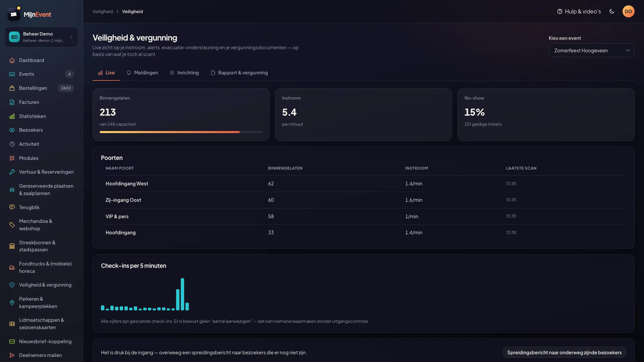The image size is (644, 362).
Task: Open the DO user avatar menu
Action: 628,11
